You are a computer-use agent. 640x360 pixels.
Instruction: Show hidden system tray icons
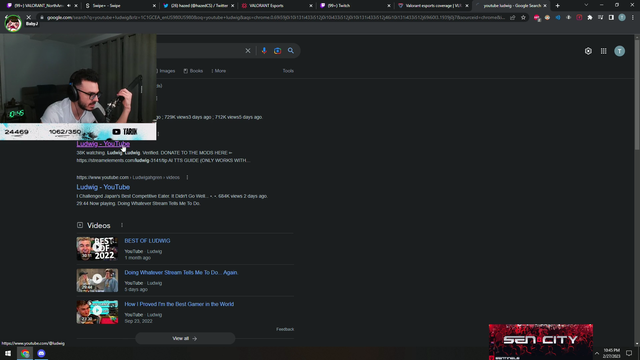point(597,353)
